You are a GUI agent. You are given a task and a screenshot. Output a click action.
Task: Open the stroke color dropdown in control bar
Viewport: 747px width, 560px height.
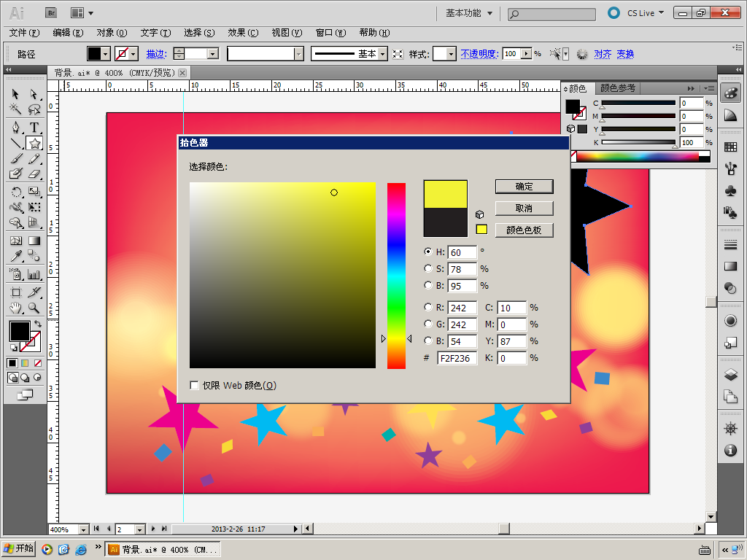tap(134, 54)
